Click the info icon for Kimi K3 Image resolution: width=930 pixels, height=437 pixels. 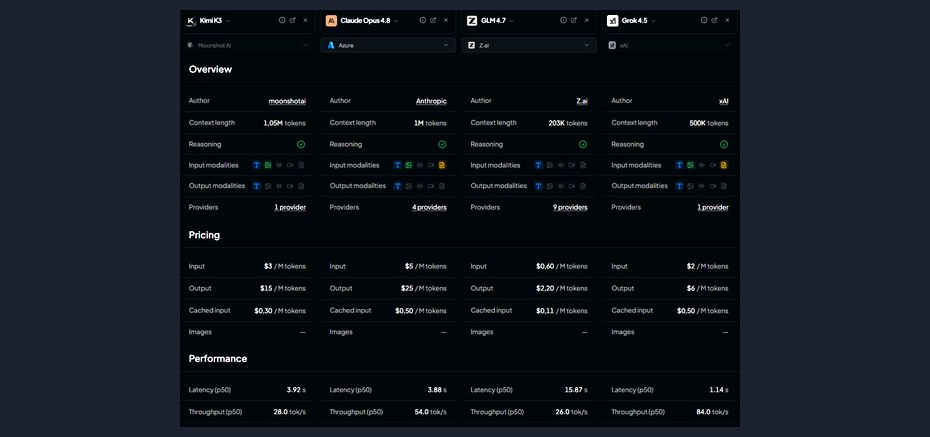pyautogui.click(x=282, y=20)
